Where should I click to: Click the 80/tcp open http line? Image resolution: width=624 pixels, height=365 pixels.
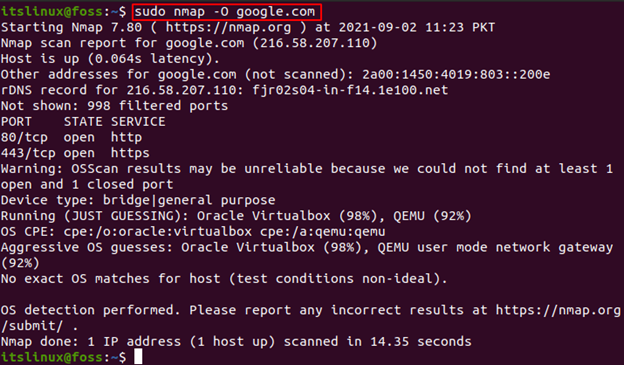71,137
